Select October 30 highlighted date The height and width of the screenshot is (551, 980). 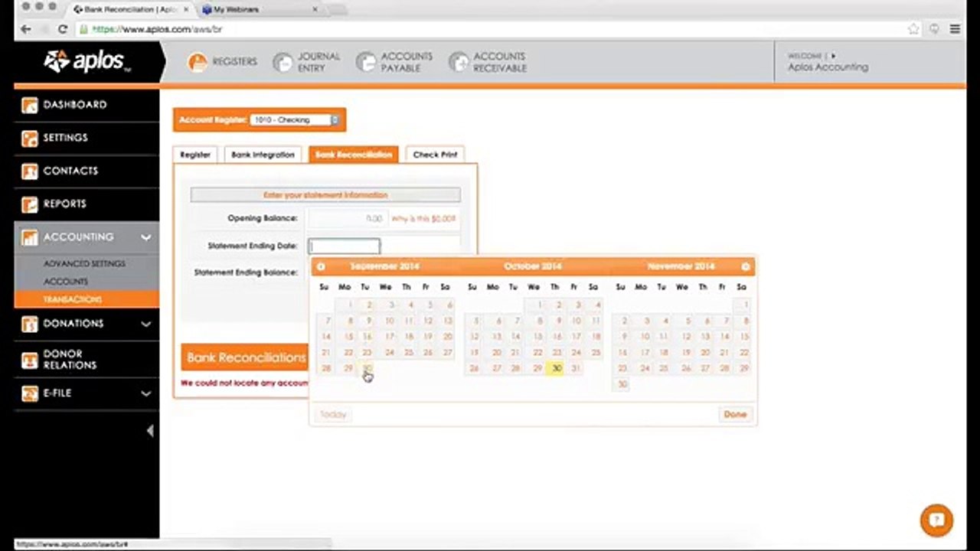click(x=557, y=369)
